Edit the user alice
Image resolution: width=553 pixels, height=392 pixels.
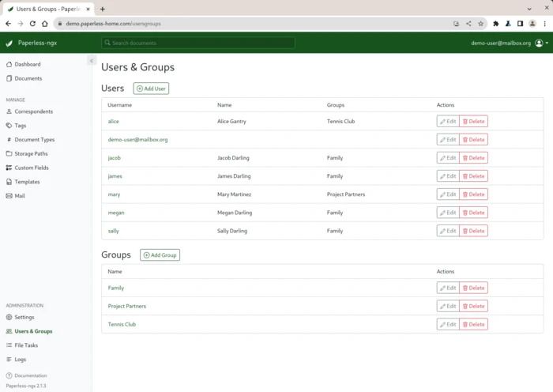[x=448, y=122]
